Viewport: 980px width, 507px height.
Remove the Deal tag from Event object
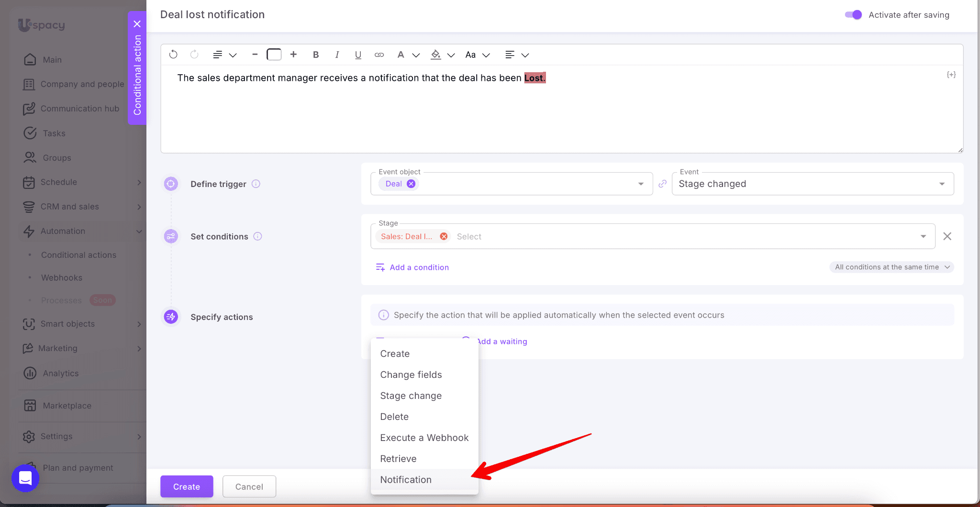point(411,184)
